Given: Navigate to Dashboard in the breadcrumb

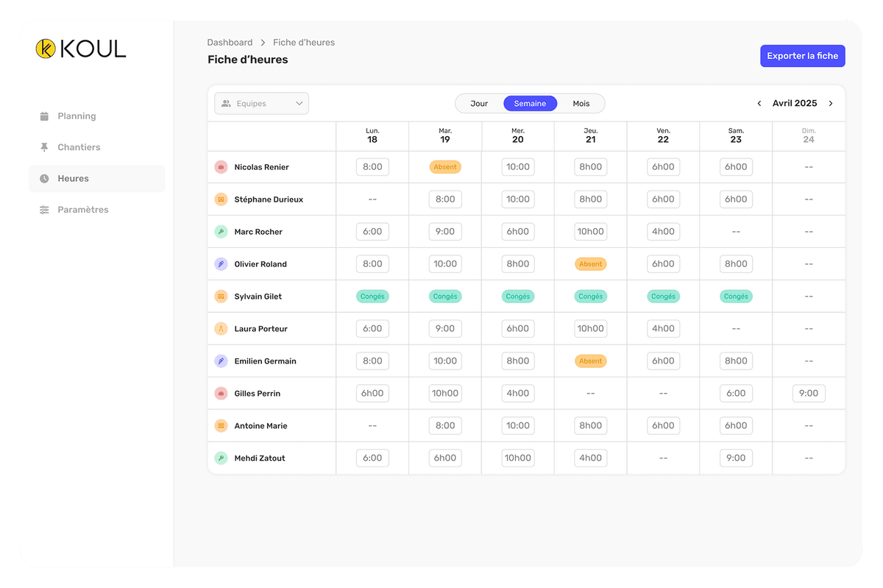Looking at the screenshot, I should (x=230, y=43).
